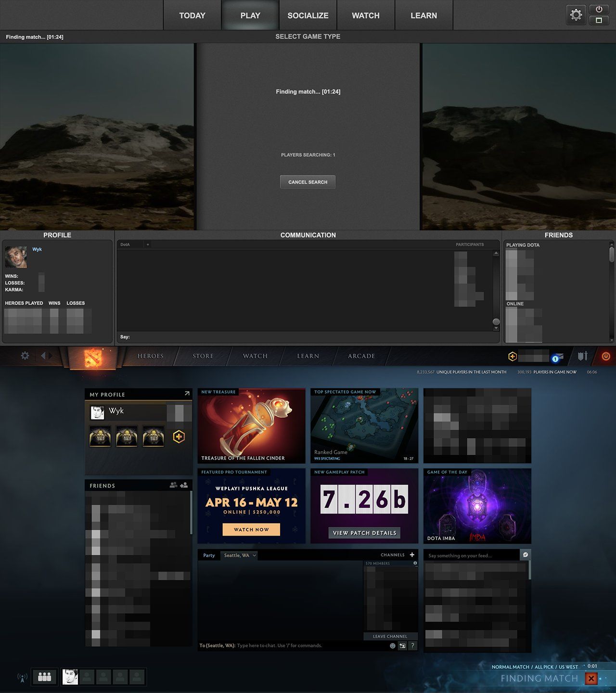Image resolution: width=616 pixels, height=693 pixels.
Task: Open settings gear in the new dashboard bar
Action: pyautogui.click(x=25, y=356)
